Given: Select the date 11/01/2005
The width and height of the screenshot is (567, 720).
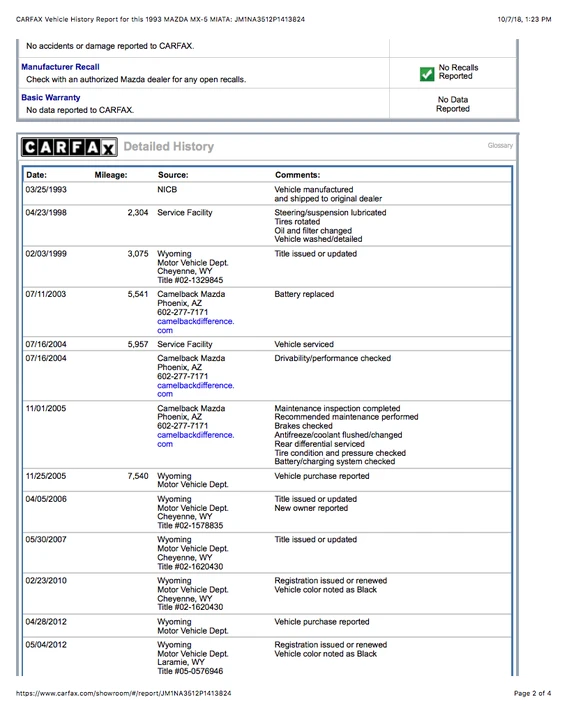Looking at the screenshot, I should (x=46, y=409).
